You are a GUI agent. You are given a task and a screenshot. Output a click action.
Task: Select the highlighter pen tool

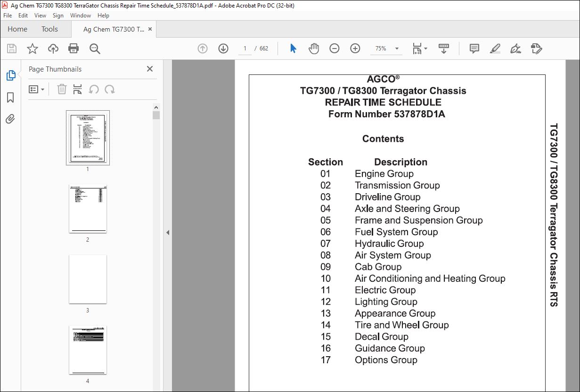[x=495, y=49]
